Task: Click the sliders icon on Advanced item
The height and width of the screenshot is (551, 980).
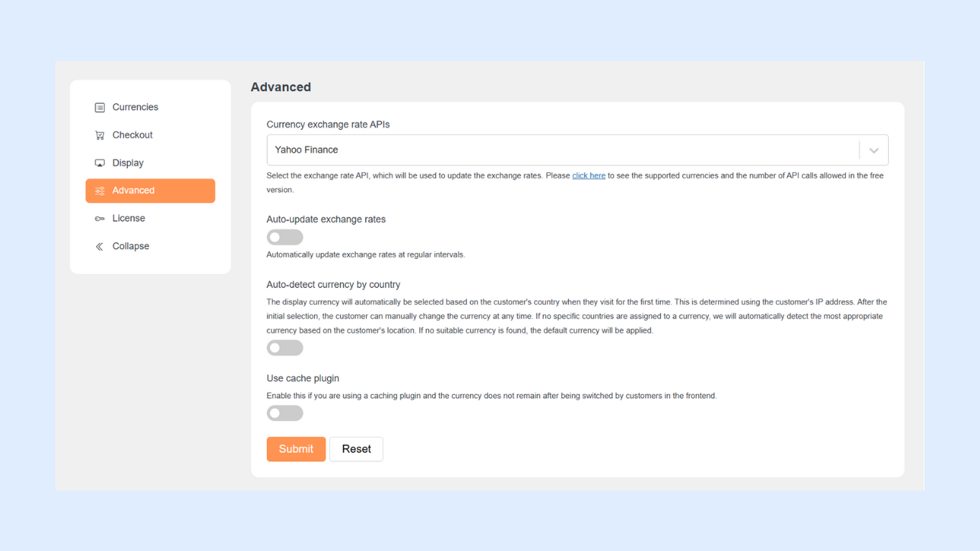Action: [x=100, y=191]
